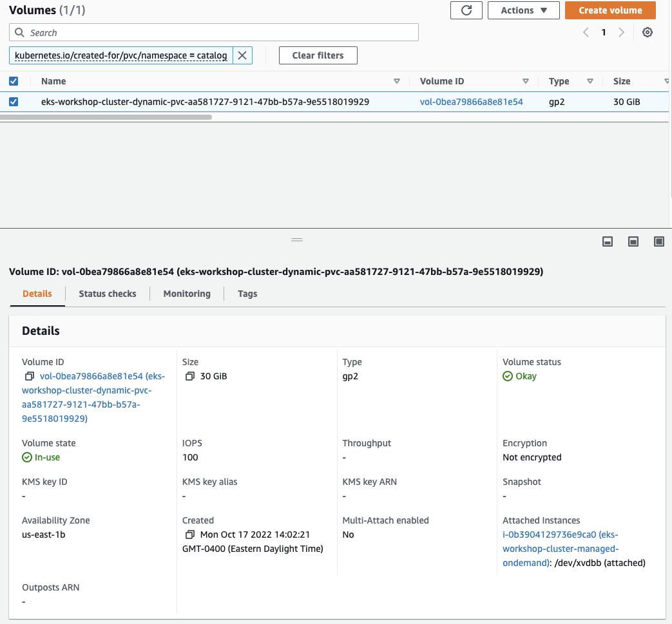
Task: Switch to the Monitoring tab
Action: click(186, 294)
